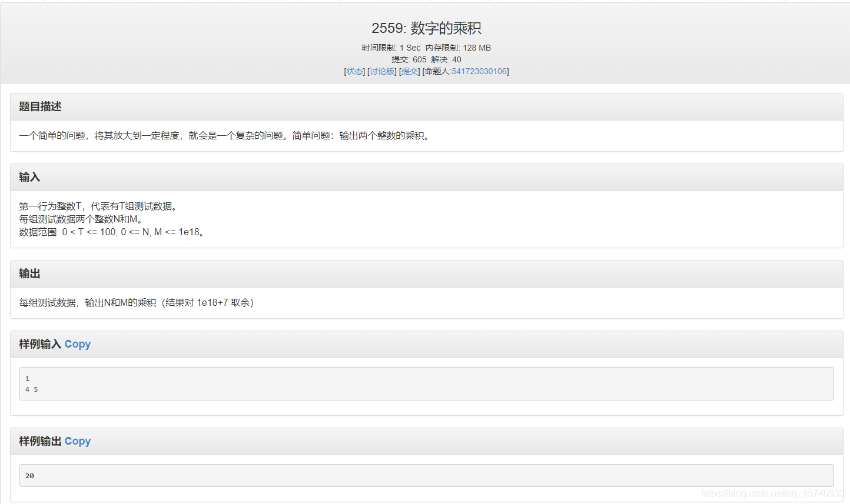The image size is (850, 504).
Task: Open the 讨论版 discussion board link
Action: (382, 71)
